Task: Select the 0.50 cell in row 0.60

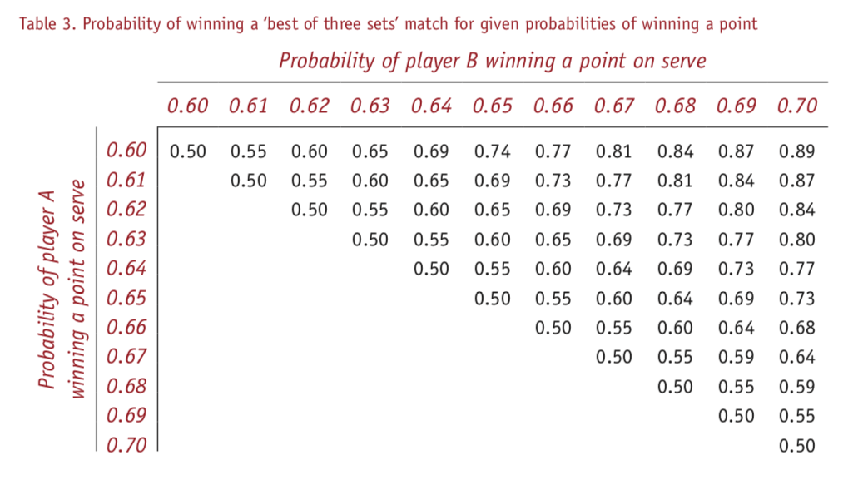Action: click(x=187, y=151)
